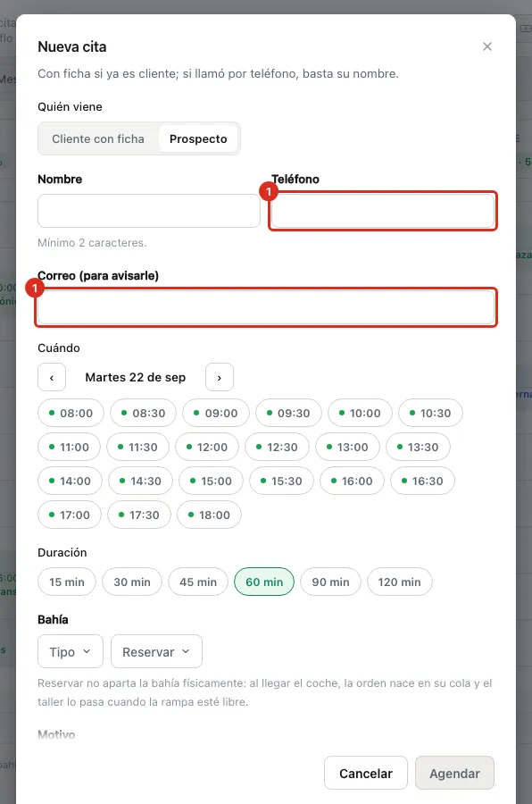Screen dimensions: 532x804
Task: Advance to next day arrow
Action: [x=220, y=377]
